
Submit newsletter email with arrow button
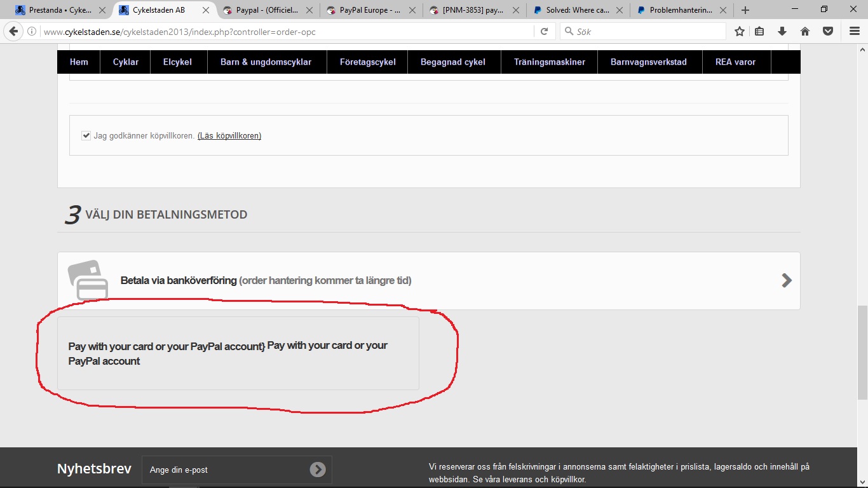318,470
